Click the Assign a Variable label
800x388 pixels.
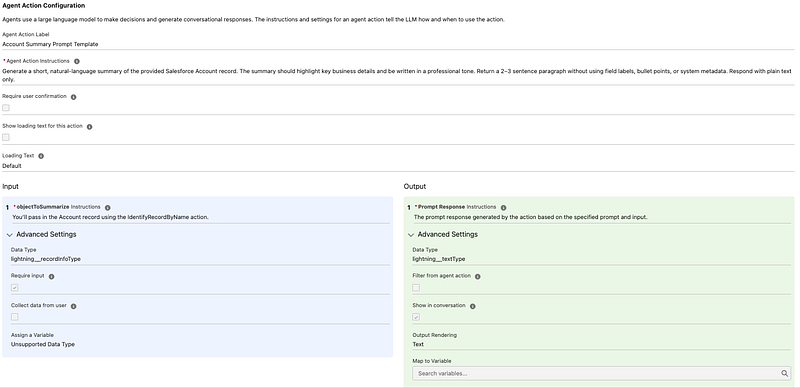[x=32, y=335]
